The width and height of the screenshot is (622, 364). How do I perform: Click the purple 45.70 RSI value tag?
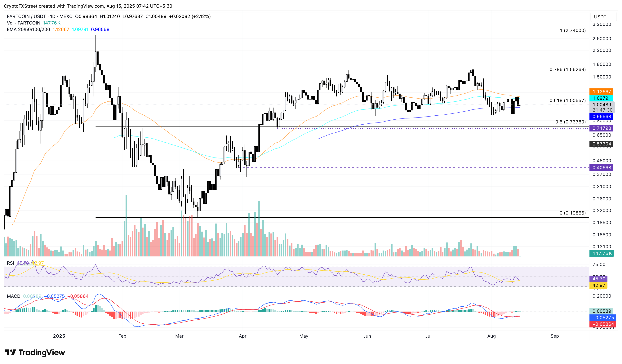tap(599, 279)
